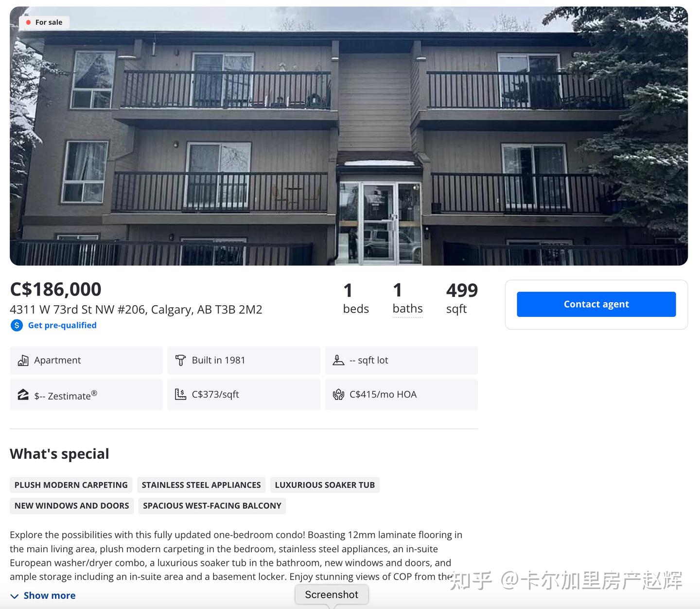The width and height of the screenshot is (700, 609).
Task: Select the Luxurious Soaker Tub tag
Action: 325,485
